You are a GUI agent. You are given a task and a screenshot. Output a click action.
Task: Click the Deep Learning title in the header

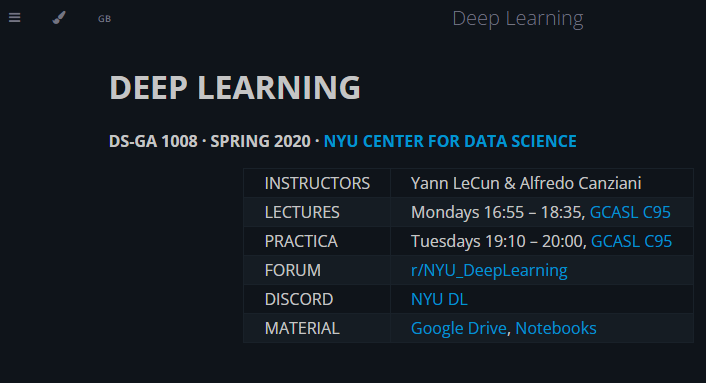point(517,18)
